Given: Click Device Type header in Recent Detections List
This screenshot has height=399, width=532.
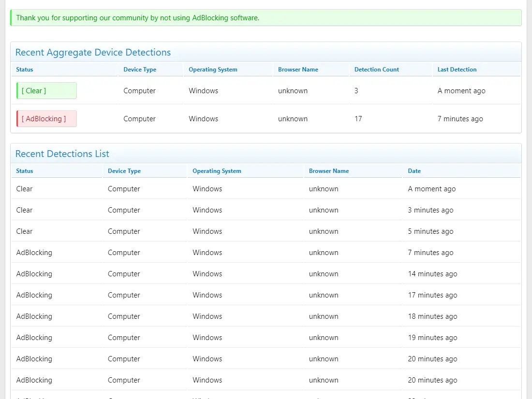Looking at the screenshot, I should point(124,171).
